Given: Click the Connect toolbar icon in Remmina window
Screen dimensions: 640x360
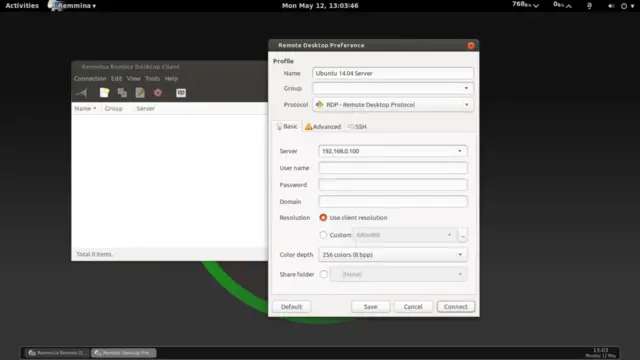Looking at the screenshot, I should coord(82,93).
